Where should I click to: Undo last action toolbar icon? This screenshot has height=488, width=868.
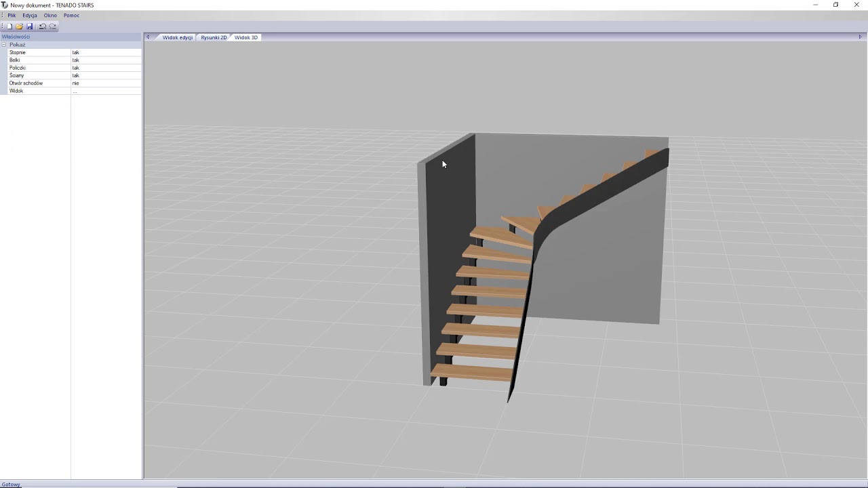point(42,26)
